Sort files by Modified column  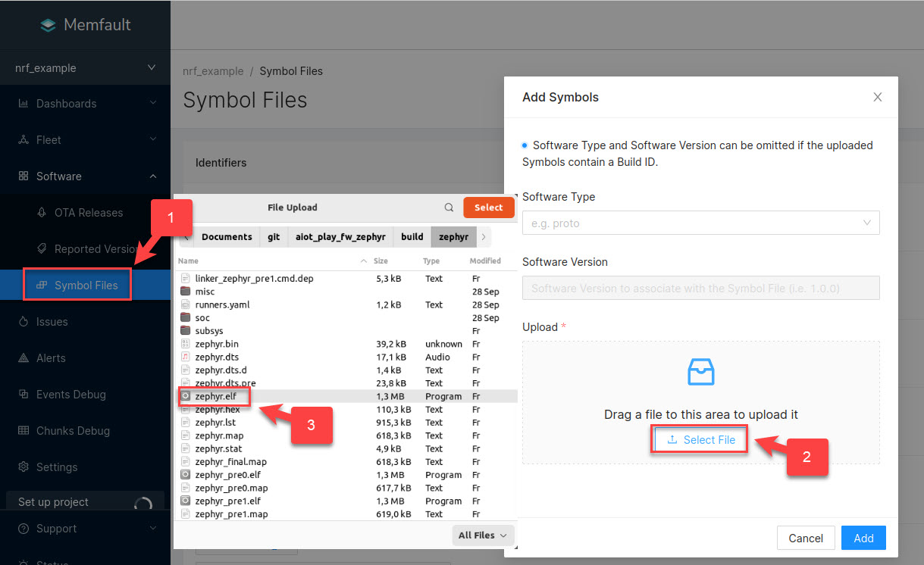pyautogui.click(x=485, y=261)
